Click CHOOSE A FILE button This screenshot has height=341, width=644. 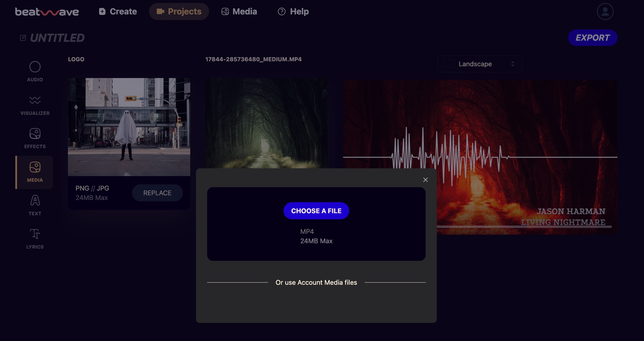[316, 211]
